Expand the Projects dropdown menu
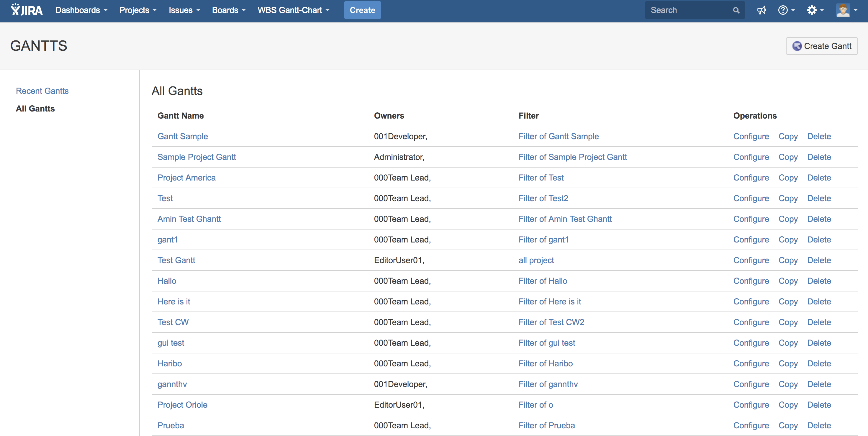 click(138, 10)
